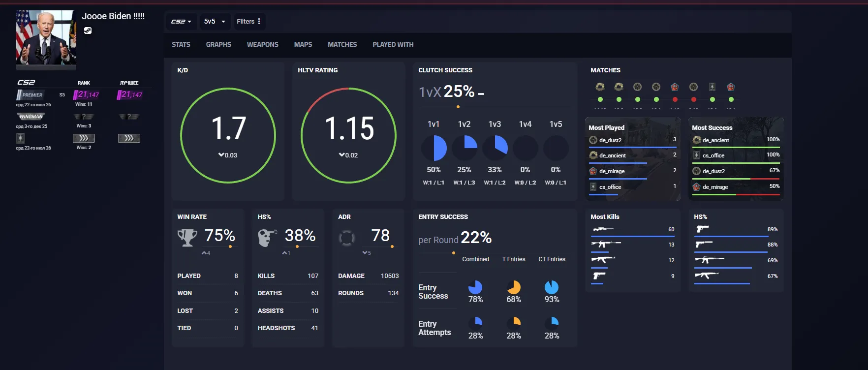
Task: Click the de_dust2 map icon in Most Played
Action: [593, 140]
